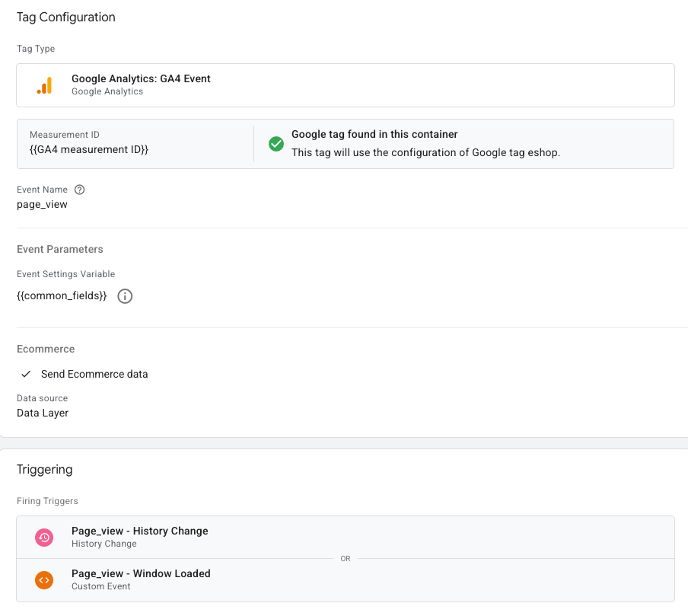This screenshot has width=688, height=616.
Task: Click the {{GA4 measurement ID}} value
Action: (89, 150)
